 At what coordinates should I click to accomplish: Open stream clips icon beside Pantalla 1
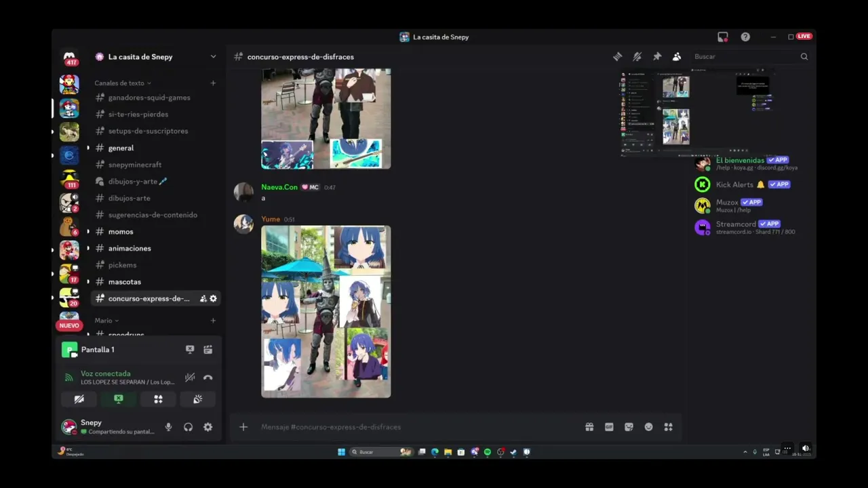pyautogui.click(x=208, y=350)
